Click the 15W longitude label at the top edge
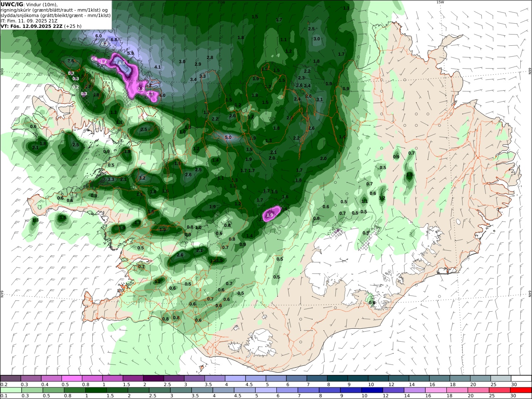Screen dimensions: 532x399 [x=440, y=2]
